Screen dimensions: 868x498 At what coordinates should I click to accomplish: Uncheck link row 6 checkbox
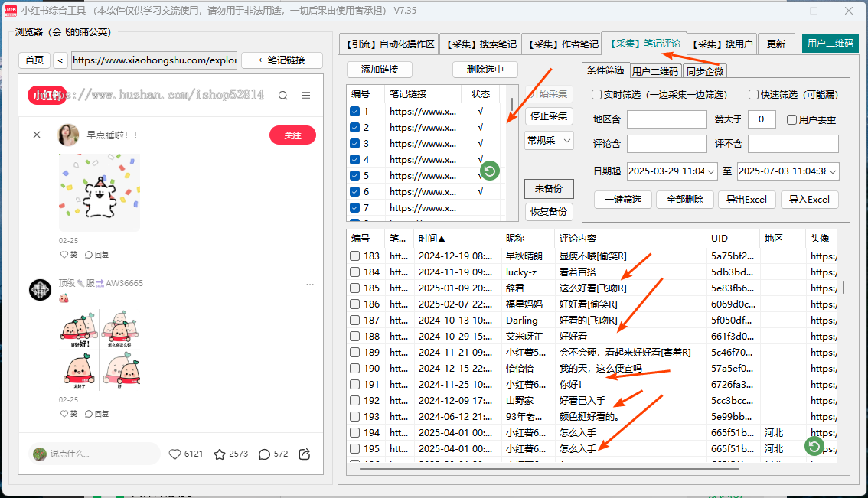[355, 191]
